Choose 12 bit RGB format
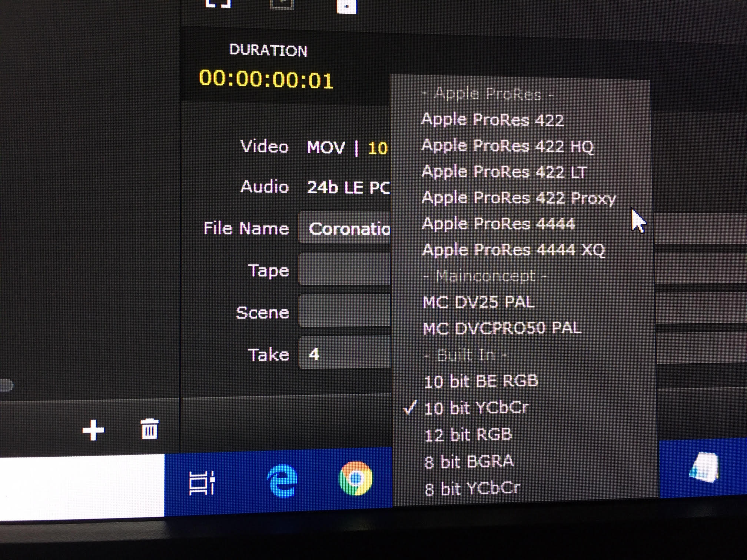747x560 pixels. point(468,435)
